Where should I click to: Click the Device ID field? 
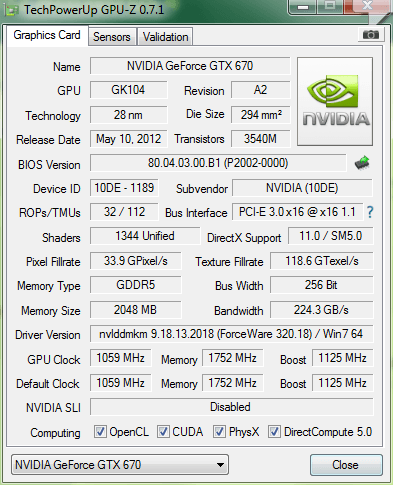click(x=124, y=188)
